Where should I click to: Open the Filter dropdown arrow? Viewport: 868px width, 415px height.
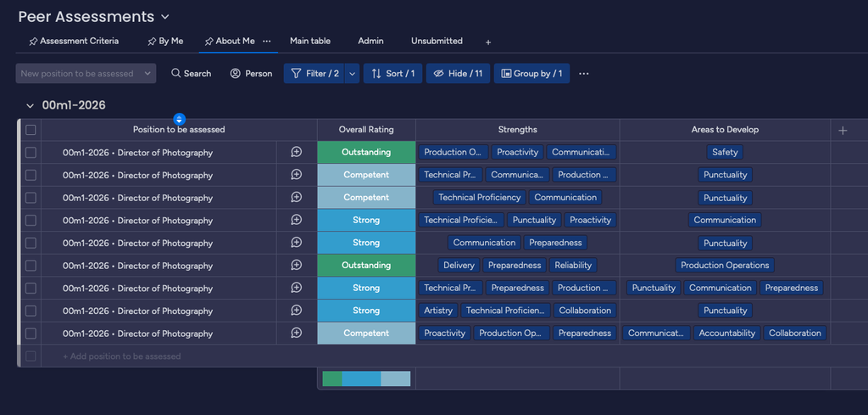352,74
